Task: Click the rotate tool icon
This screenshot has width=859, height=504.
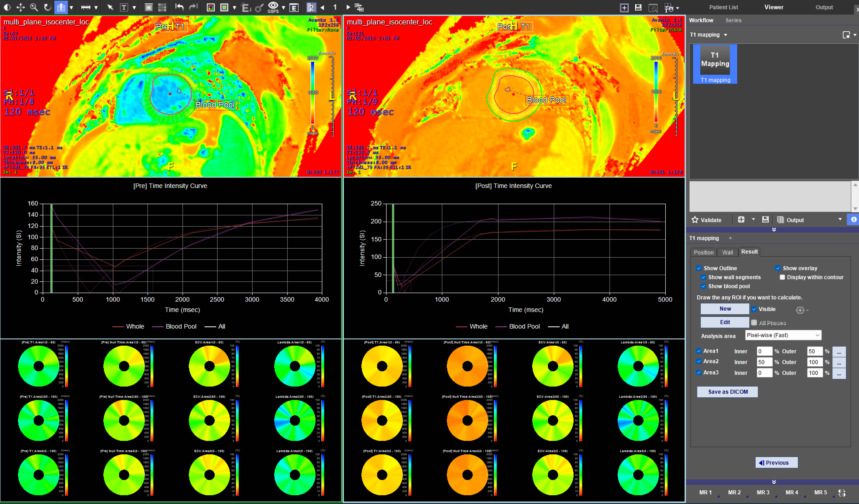Action: (47, 7)
